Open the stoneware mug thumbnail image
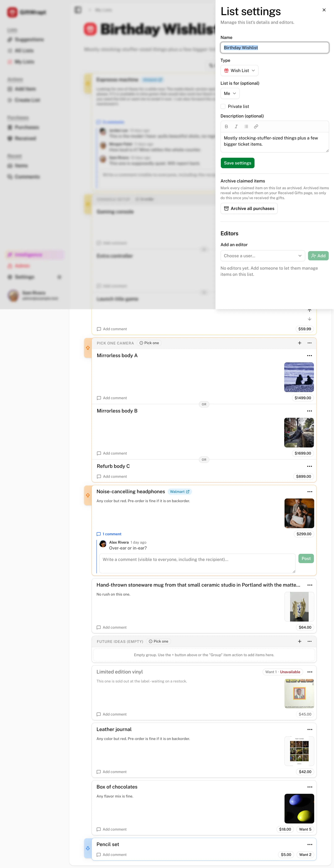The height and width of the screenshot is (868, 334). point(299,607)
